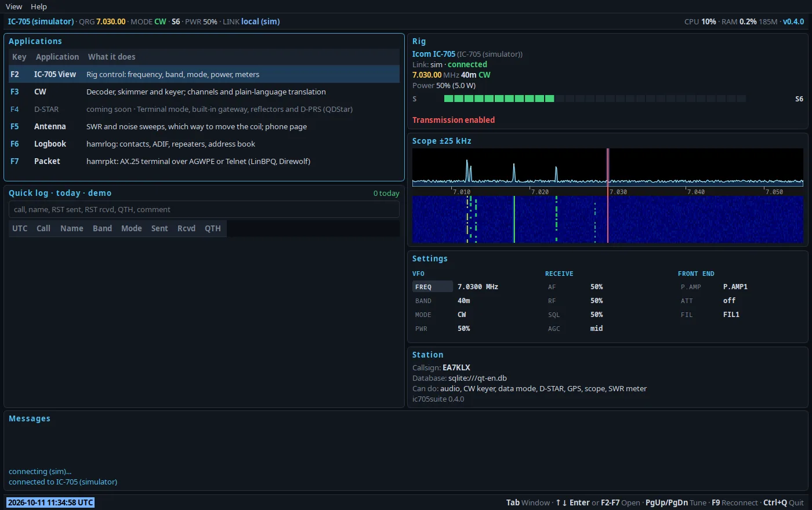812x510 pixels.
Task: Click the F9 Reconnect hint in footer
Action: click(734, 502)
